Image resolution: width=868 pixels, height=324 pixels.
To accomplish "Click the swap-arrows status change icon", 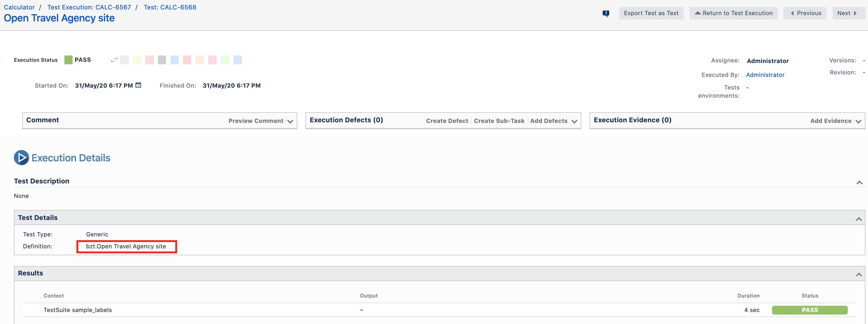I will pyautogui.click(x=114, y=60).
